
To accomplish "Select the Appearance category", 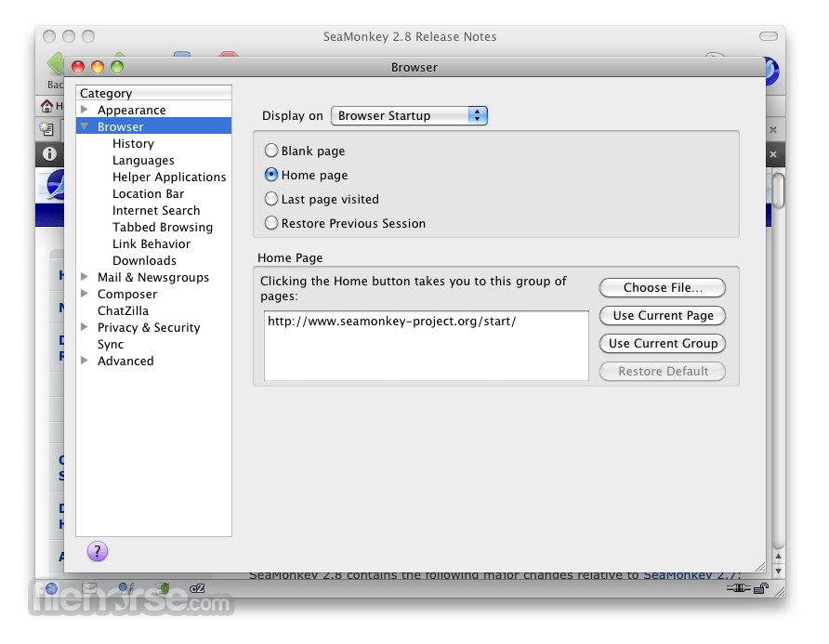I will coord(132,110).
